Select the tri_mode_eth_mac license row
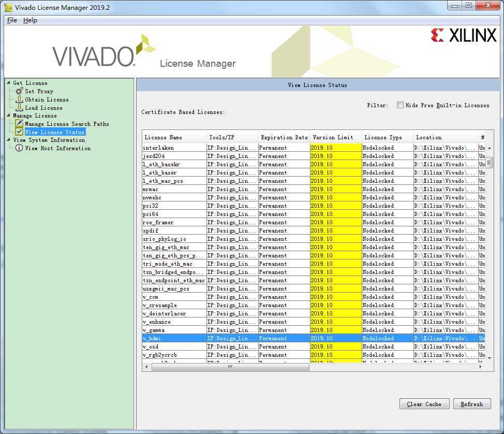 click(x=314, y=264)
